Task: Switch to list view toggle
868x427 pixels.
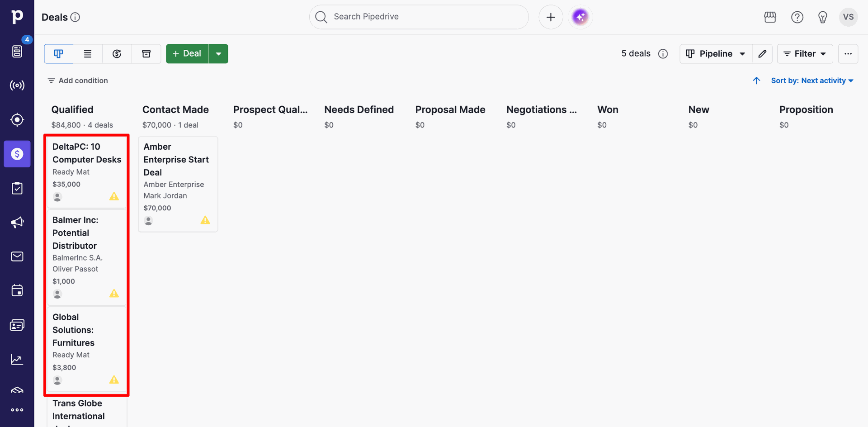Action: (88, 54)
